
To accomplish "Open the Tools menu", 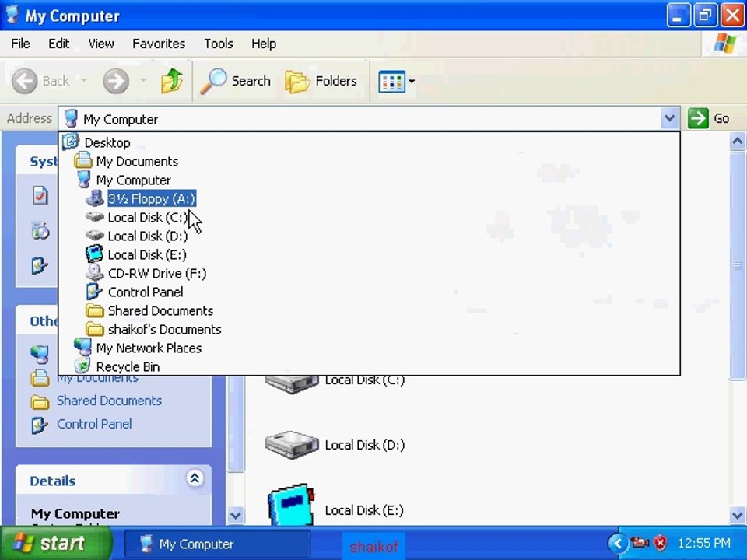I will (x=218, y=44).
